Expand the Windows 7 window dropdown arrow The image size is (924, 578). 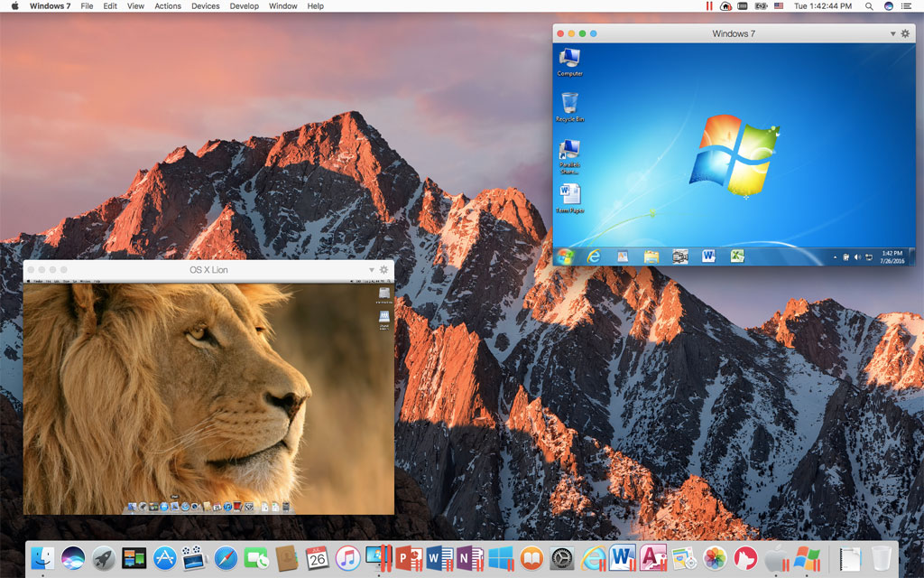(x=893, y=33)
